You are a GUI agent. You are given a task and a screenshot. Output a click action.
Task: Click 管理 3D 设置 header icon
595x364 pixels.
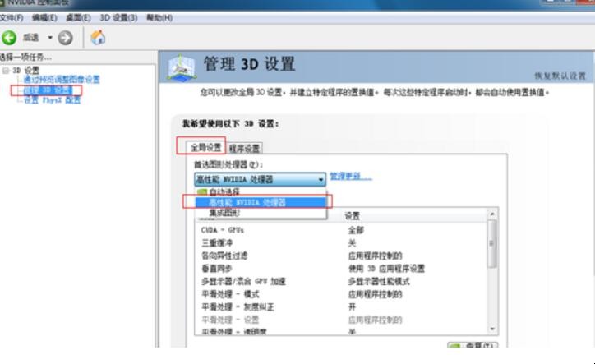pos(182,67)
